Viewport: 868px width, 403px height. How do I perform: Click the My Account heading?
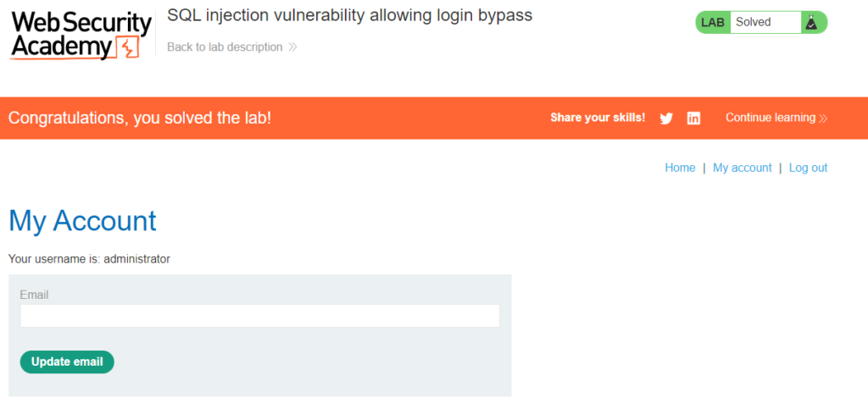(x=82, y=221)
